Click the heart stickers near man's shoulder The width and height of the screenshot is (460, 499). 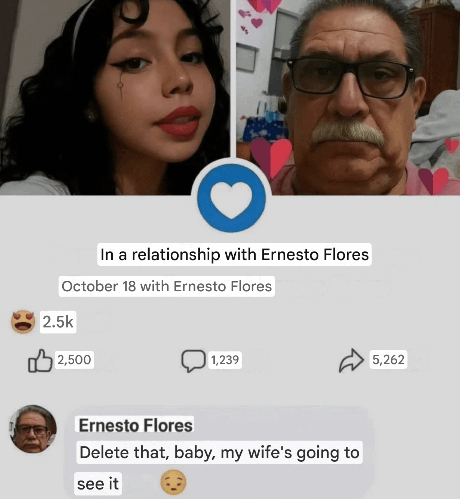[271, 157]
